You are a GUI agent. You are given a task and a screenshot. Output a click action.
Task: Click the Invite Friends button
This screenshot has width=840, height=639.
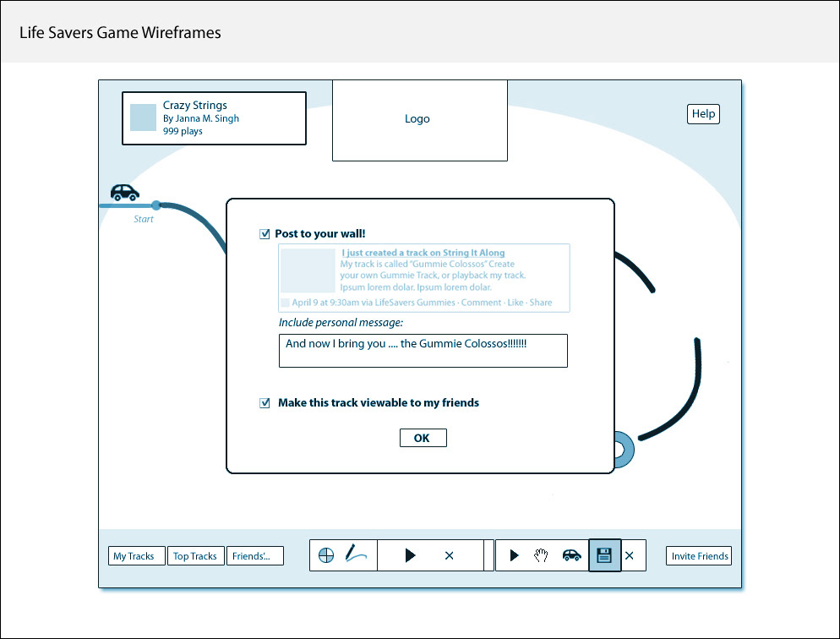pyautogui.click(x=699, y=556)
